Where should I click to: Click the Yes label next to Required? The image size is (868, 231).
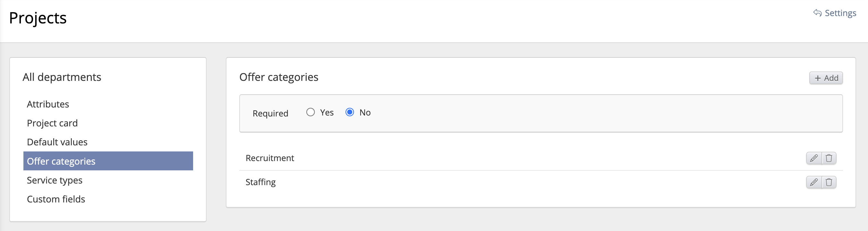[x=327, y=113]
